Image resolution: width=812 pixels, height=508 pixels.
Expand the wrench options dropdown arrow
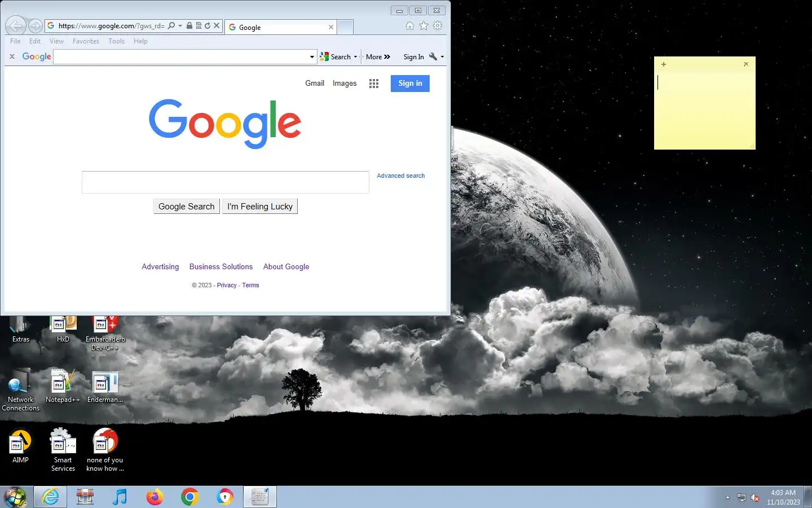tap(442, 56)
